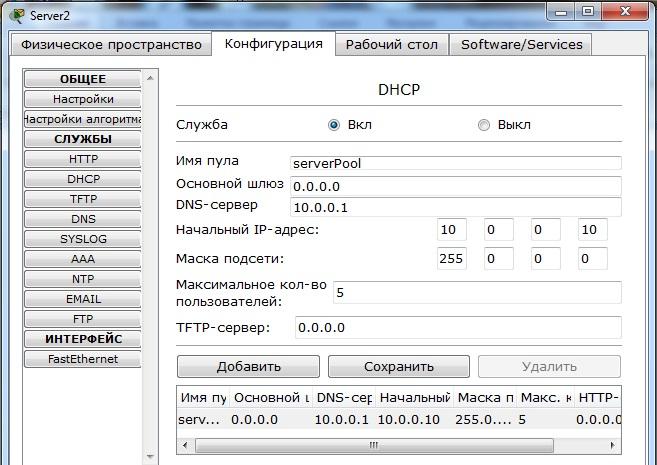
Task: Click the Маска п column header
Action: click(x=485, y=398)
